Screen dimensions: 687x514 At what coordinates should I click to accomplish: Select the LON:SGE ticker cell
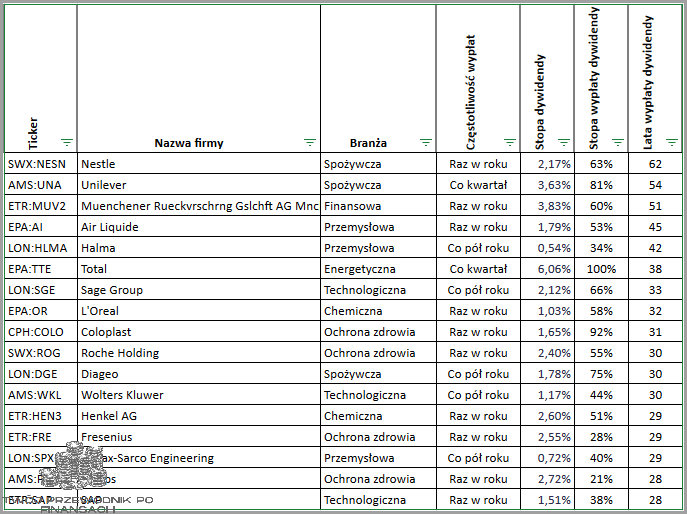[40, 290]
